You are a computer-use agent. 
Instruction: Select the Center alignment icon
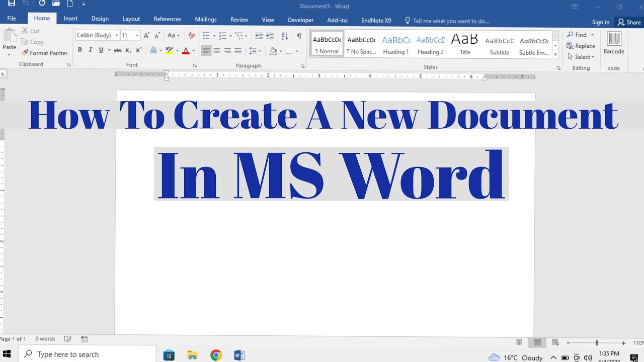[x=217, y=51]
